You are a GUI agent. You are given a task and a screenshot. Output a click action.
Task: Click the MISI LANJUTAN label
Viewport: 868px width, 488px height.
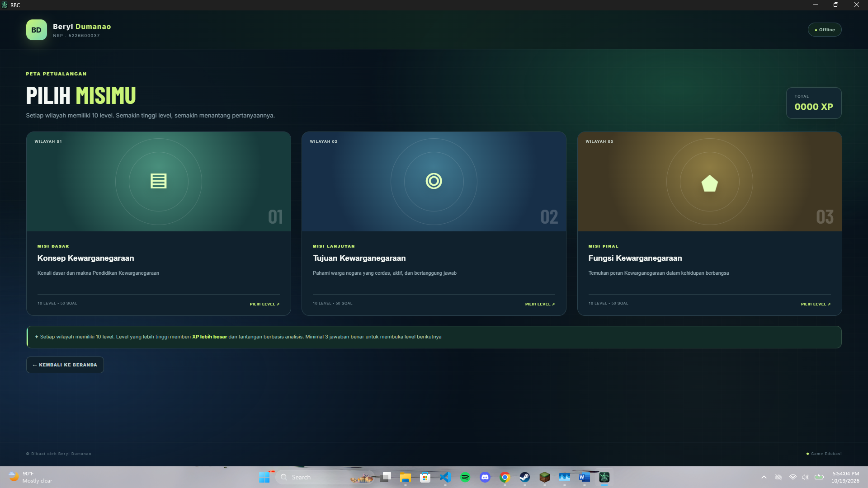point(334,246)
